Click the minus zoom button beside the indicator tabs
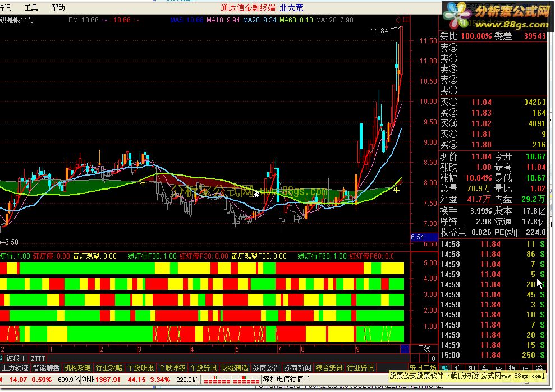The width and height of the screenshot is (555, 392). [x=424, y=358]
